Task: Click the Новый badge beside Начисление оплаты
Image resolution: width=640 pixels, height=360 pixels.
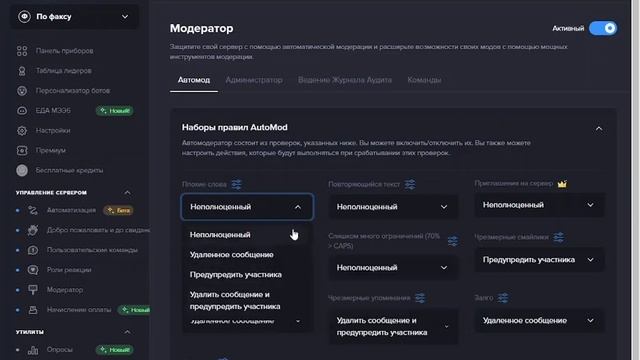Action: pos(134,310)
